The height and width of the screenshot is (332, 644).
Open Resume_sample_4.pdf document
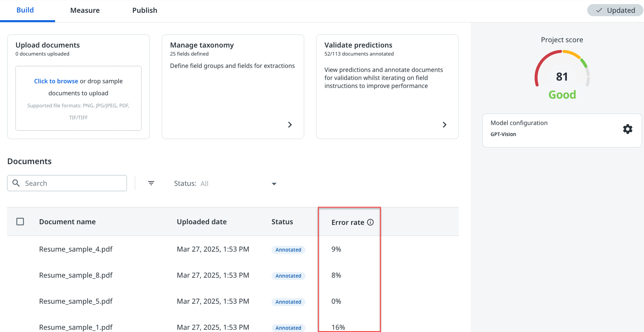76,249
